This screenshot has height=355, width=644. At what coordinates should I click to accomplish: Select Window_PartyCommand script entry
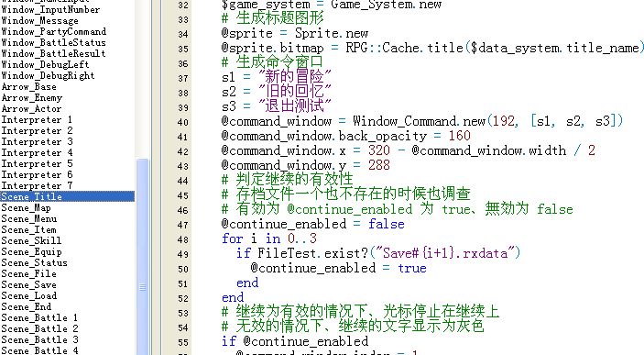point(54,32)
